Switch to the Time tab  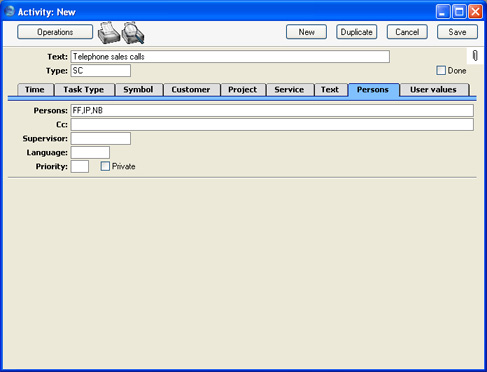pyautogui.click(x=35, y=90)
